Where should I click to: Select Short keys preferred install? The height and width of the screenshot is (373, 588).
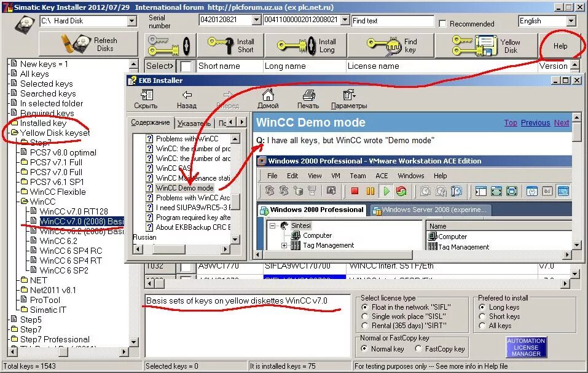coord(482,316)
